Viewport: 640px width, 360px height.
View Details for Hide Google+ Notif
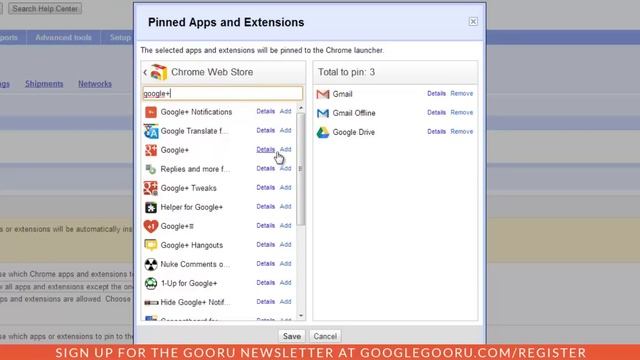[265, 302]
